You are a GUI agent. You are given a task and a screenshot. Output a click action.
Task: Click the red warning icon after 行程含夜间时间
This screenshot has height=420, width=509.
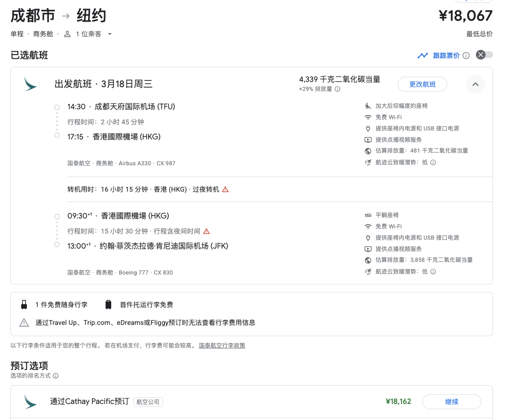pyautogui.click(x=206, y=231)
